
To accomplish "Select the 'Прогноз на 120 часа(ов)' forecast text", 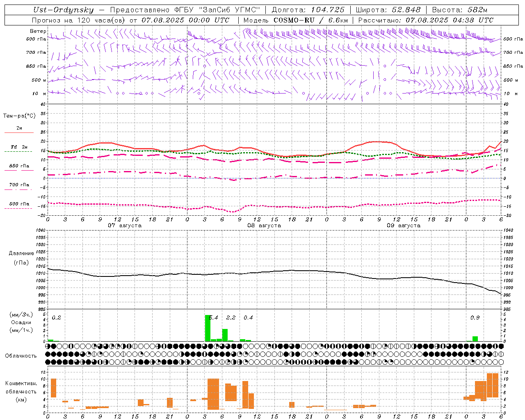I will [79, 20].
